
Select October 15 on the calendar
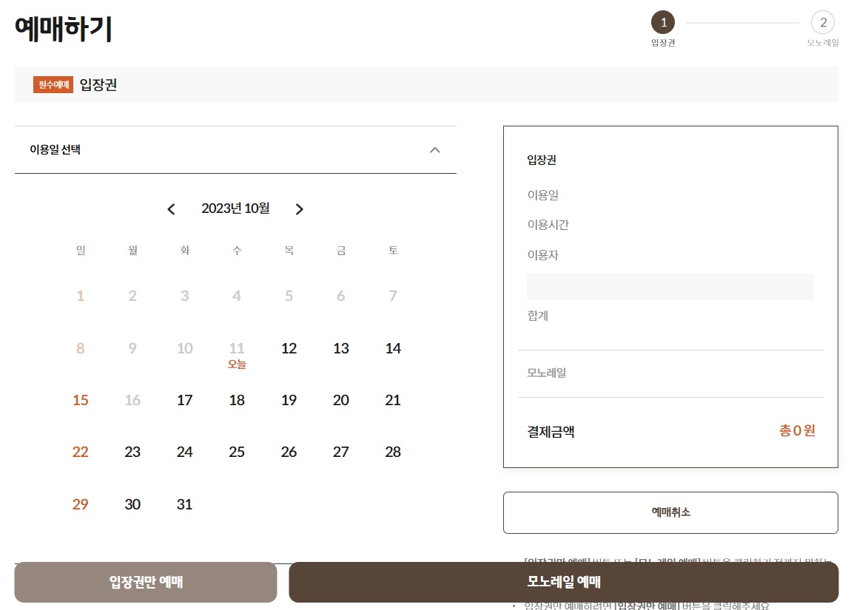(80, 400)
